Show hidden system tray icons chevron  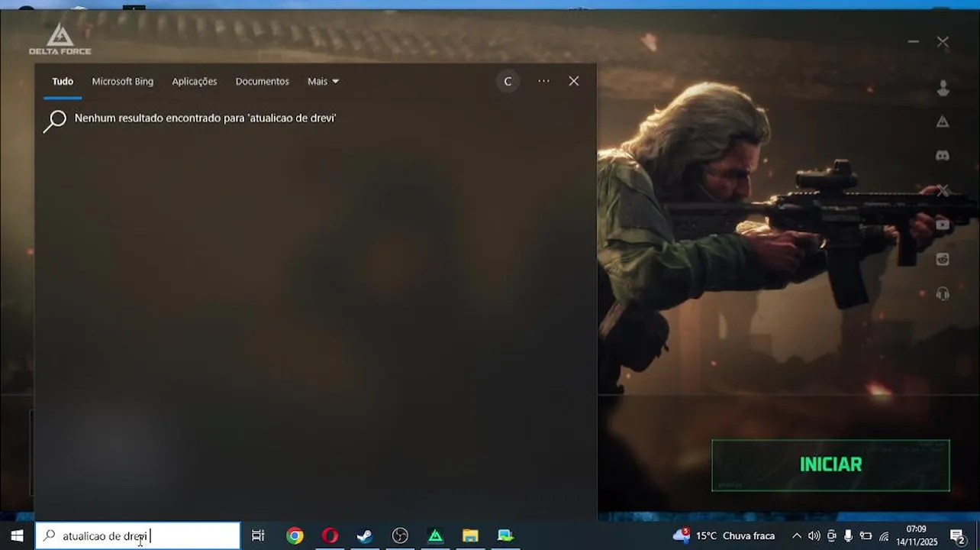tap(796, 535)
